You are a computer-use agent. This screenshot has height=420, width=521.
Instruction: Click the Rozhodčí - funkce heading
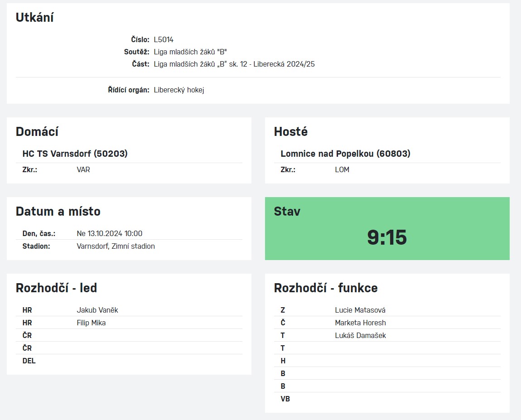(326, 288)
